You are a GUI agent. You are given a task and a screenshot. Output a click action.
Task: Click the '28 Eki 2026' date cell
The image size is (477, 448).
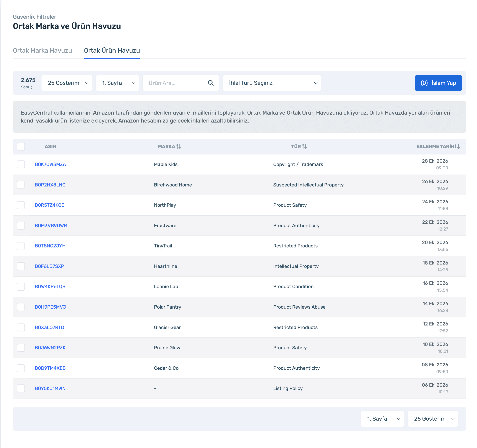(x=435, y=161)
